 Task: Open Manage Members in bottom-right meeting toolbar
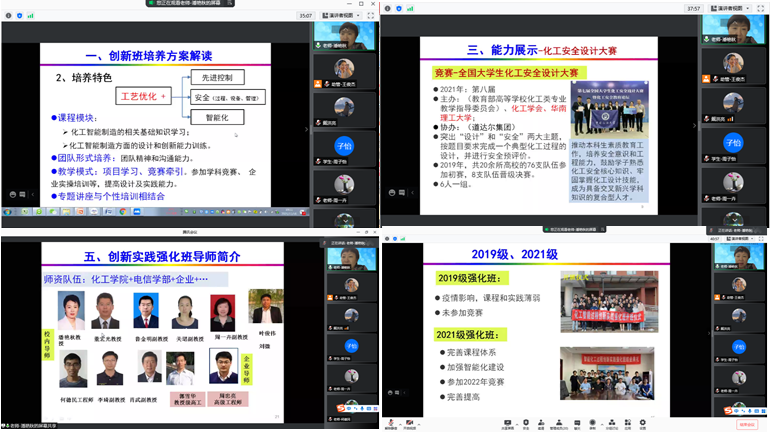(559, 423)
